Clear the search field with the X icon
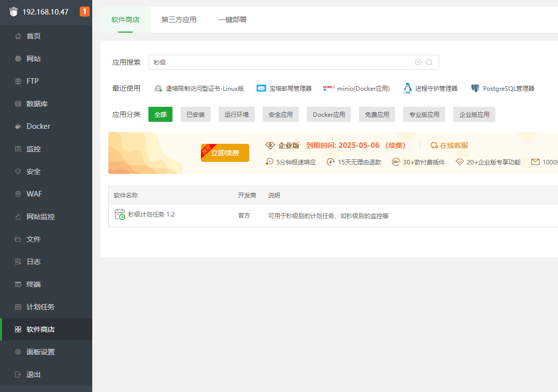The image size is (558, 392). tap(418, 62)
